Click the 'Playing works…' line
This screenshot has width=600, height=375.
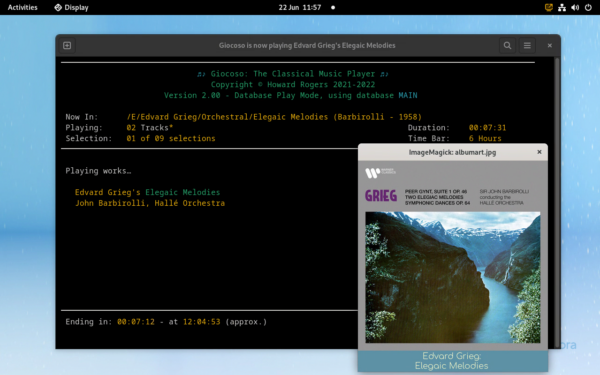pos(98,171)
